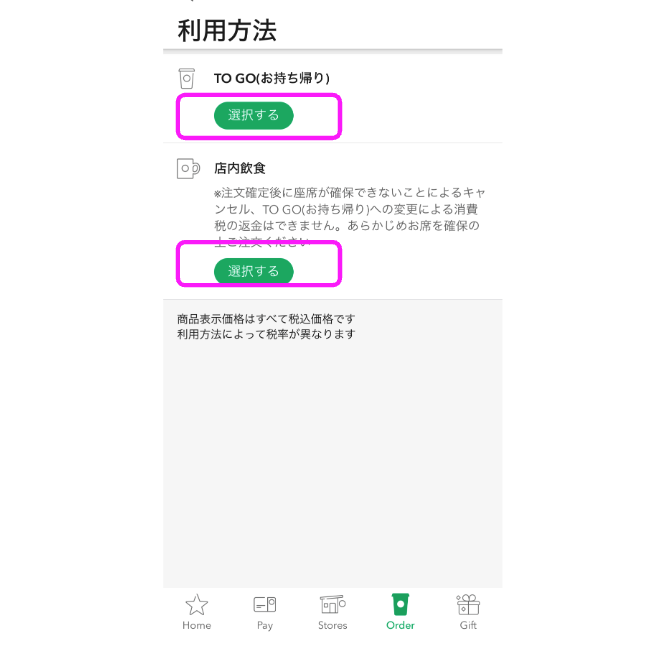Tap the 利用方法 page heading
Screen dimensions: 648x652
[227, 30]
